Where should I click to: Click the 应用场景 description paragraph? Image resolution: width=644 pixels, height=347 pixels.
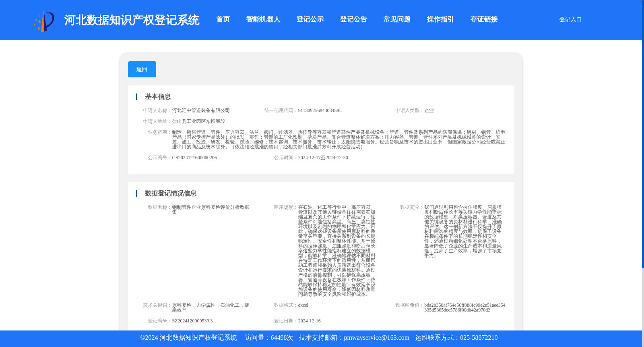click(x=337, y=251)
